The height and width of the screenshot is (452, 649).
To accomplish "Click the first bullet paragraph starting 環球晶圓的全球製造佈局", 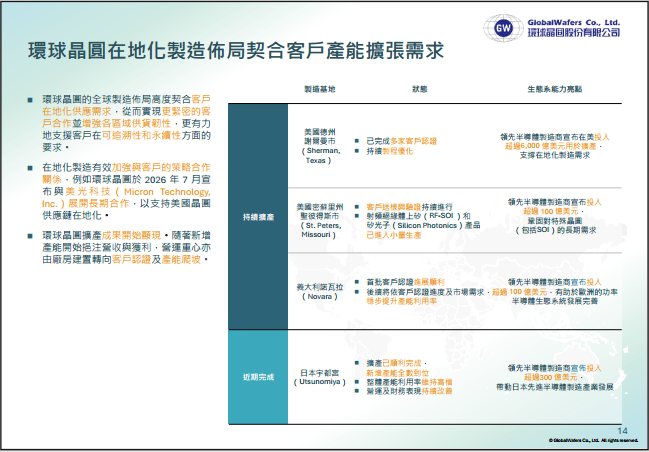I will point(126,123).
